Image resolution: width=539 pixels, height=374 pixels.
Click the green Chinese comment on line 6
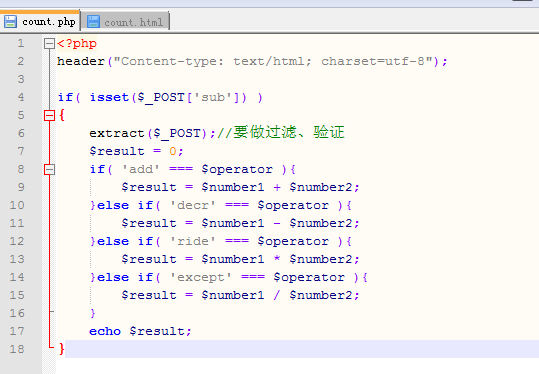coord(281,132)
